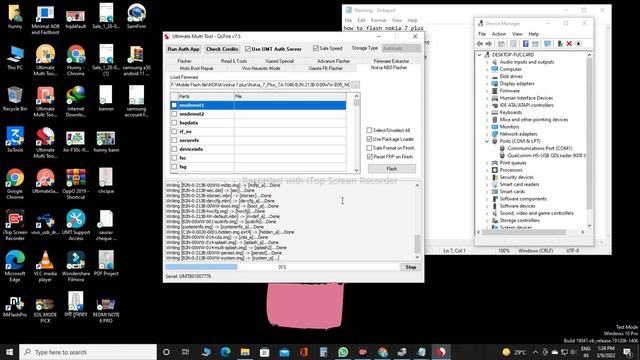Open Windows Start button
Screen dimensions: 640x360
(9, 352)
